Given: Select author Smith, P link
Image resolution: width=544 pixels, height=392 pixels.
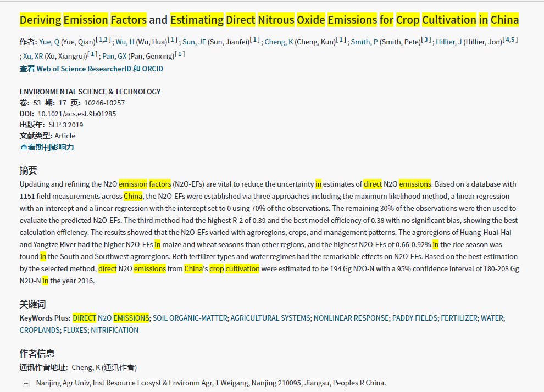Looking at the screenshot, I should pos(364,42).
